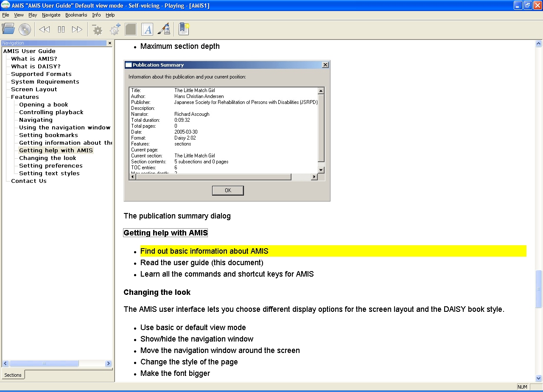The width and height of the screenshot is (543, 392).
Task: Open the Navigate menu
Action: (x=51, y=15)
